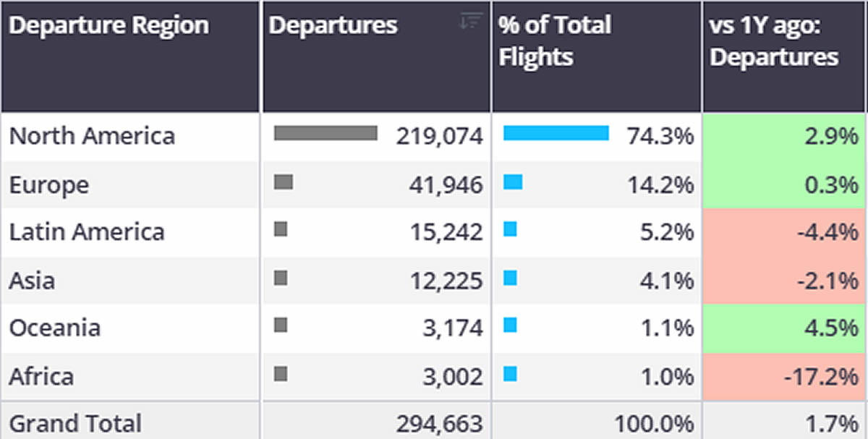
Task: Click the gray North America departures bar
Action: pos(325,133)
